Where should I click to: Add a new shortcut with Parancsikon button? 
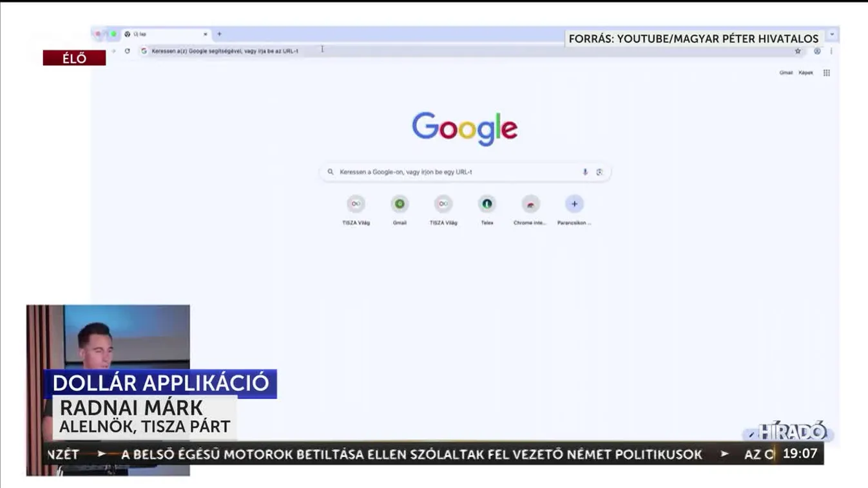574,204
